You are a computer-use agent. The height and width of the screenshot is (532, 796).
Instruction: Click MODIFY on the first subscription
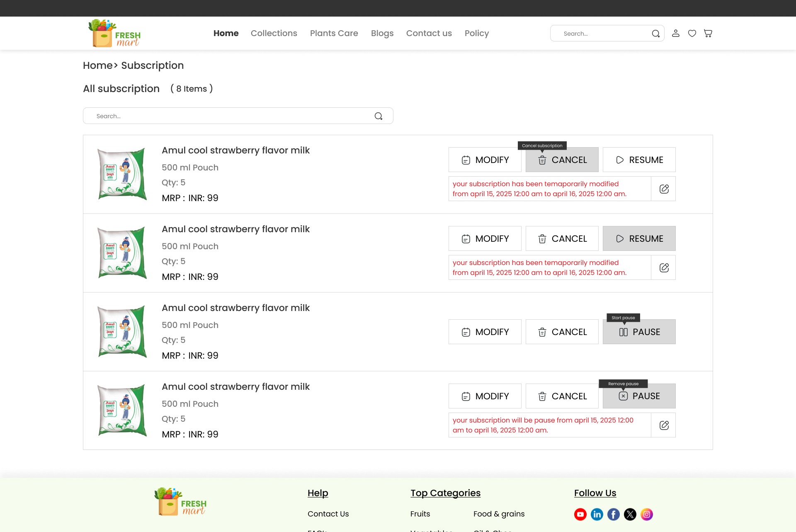point(485,160)
